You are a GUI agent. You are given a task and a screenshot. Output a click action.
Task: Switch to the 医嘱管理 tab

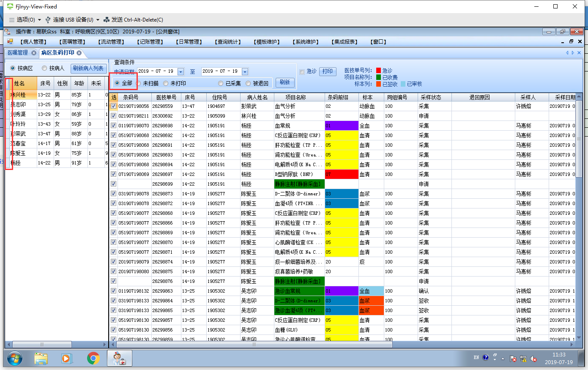click(x=18, y=53)
